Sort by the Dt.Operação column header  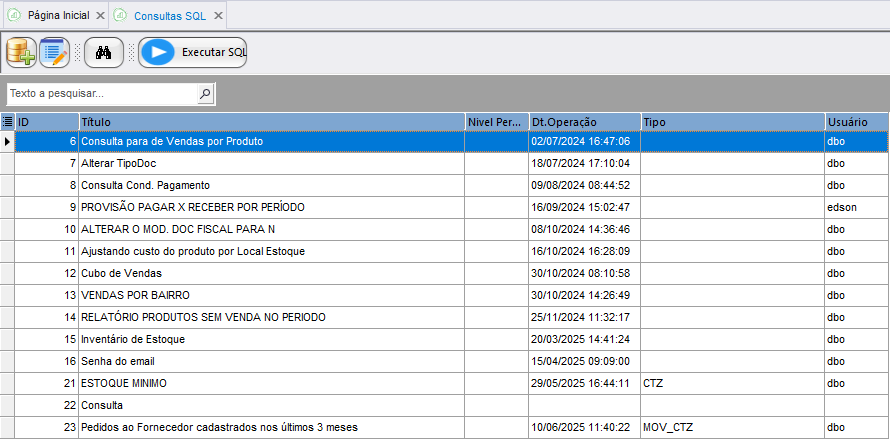pos(583,121)
